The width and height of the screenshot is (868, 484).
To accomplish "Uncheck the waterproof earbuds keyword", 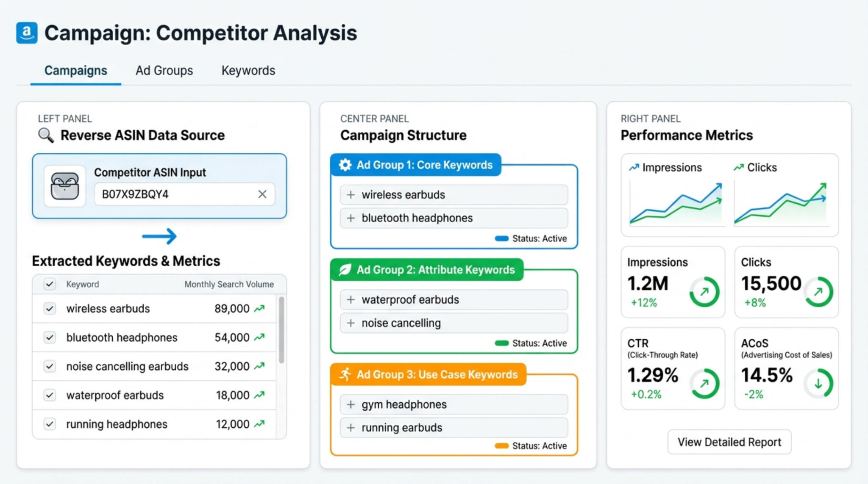I will tap(50, 395).
